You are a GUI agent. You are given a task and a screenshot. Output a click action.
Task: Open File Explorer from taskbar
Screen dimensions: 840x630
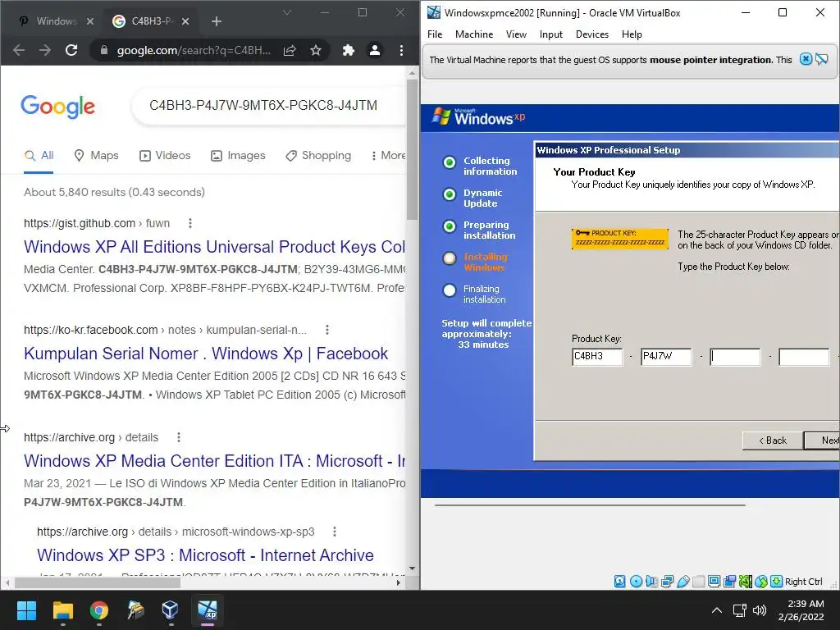(x=62, y=610)
